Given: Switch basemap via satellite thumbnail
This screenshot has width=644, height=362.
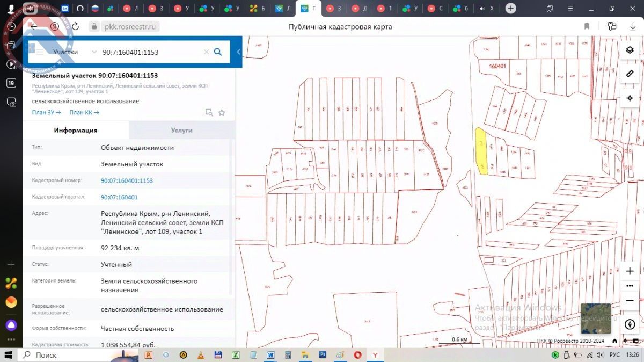Looking at the screenshot, I should pos(595,318).
